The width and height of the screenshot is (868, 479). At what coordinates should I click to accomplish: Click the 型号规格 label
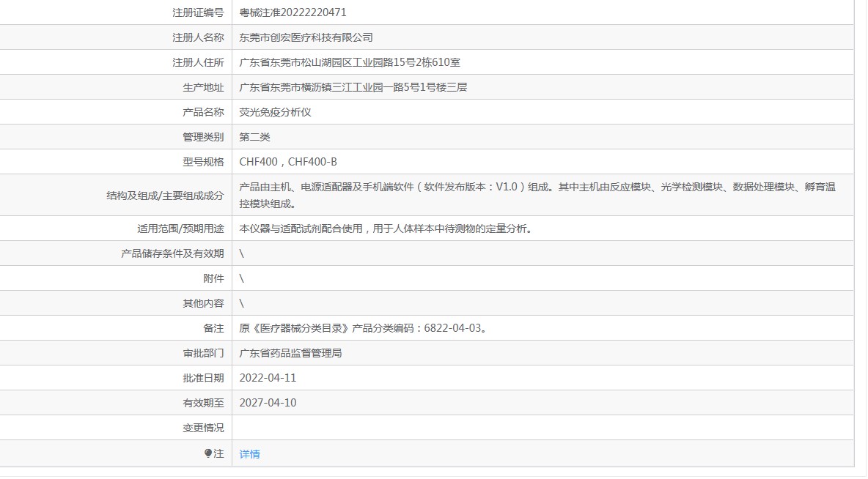point(203,162)
